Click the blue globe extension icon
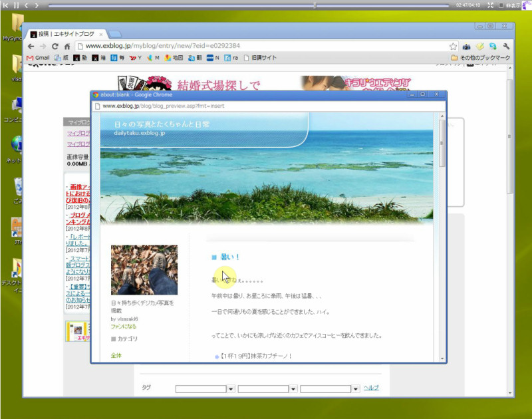The image size is (532, 419). tap(493, 46)
